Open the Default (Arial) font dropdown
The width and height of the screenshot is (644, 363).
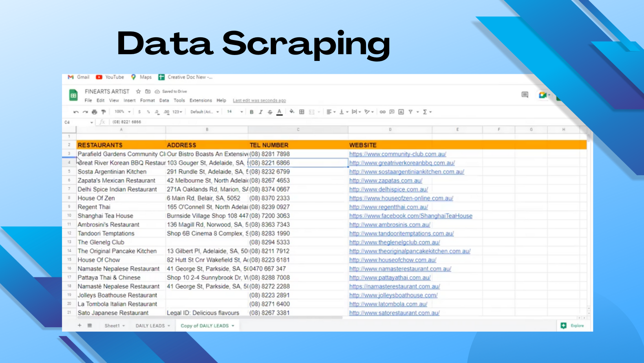pos(205,112)
